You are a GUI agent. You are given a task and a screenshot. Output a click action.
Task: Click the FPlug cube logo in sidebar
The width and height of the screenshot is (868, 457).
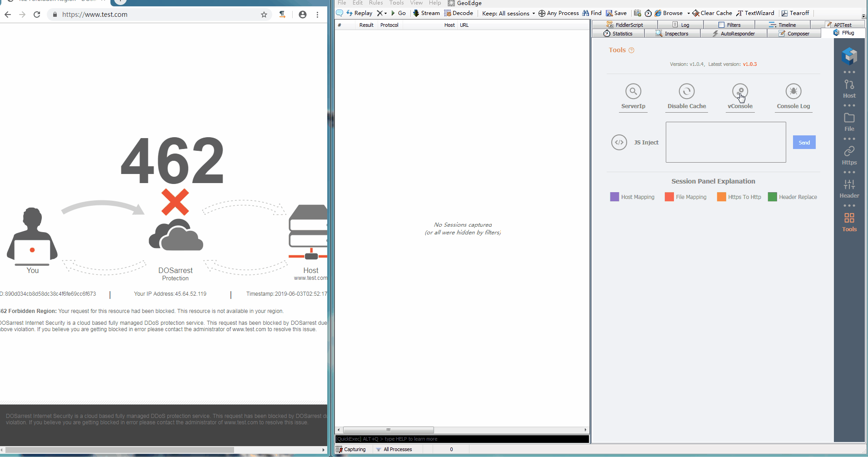click(849, 56)
